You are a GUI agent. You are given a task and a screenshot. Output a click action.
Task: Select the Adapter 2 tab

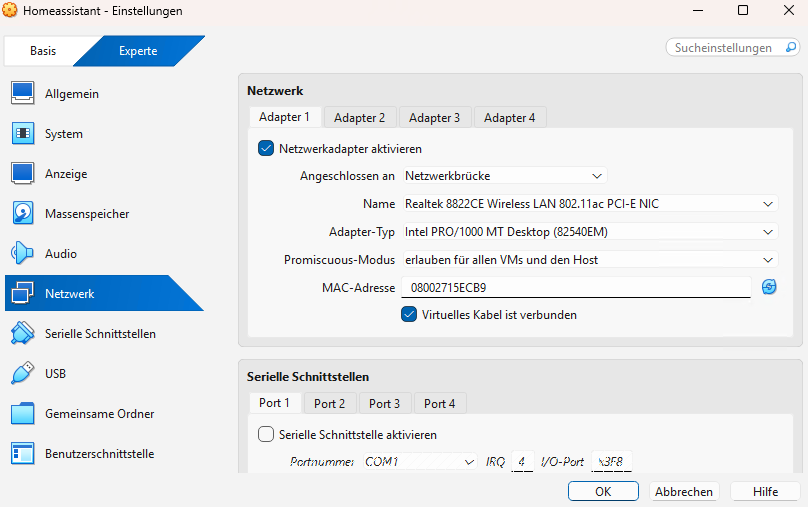[360, 117]
